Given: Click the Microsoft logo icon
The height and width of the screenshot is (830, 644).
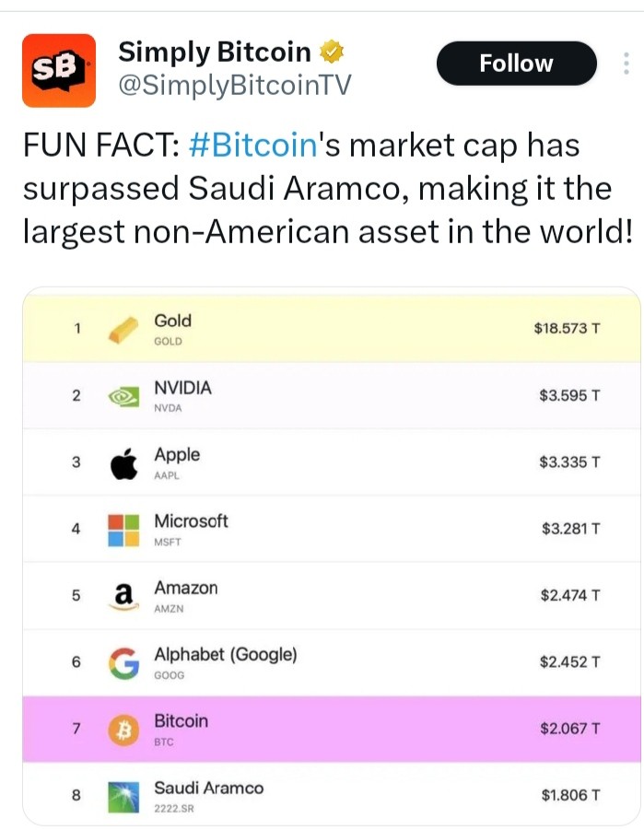Looking at the screenshot, I should (123, 530).
